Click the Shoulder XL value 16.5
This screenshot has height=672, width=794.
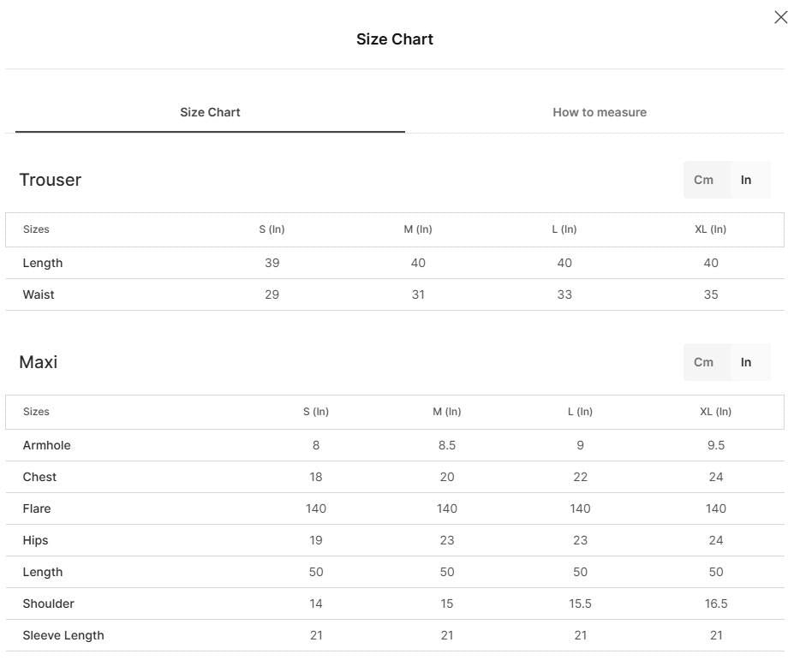tap(716, 604)
